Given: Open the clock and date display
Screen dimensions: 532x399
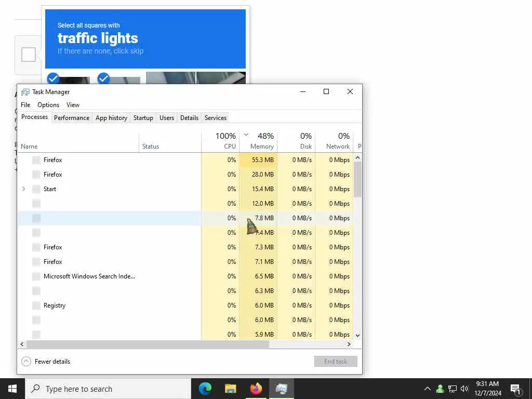Looking at the screenshot, I should point(487,389).
